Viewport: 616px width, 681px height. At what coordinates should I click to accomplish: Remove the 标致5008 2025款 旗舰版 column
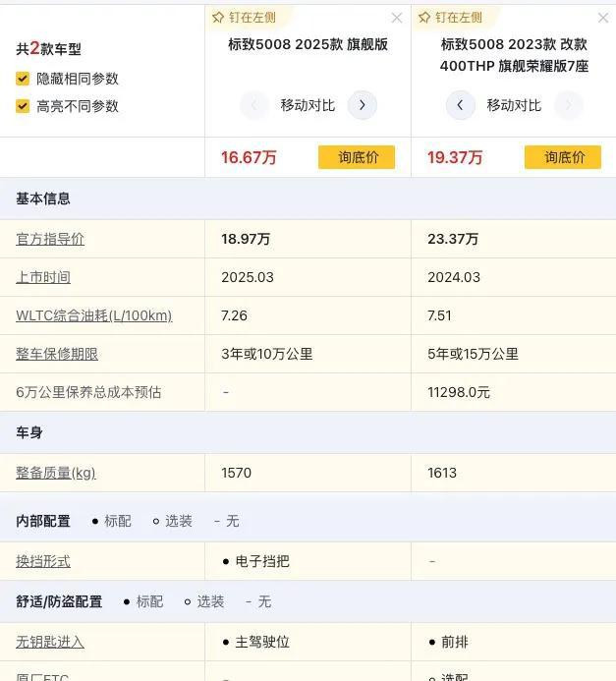tap(396, 18)
